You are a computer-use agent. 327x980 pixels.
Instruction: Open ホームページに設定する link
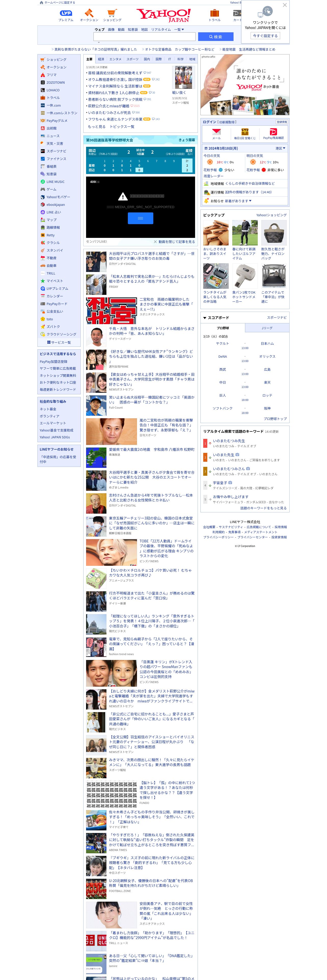[59, 2]
